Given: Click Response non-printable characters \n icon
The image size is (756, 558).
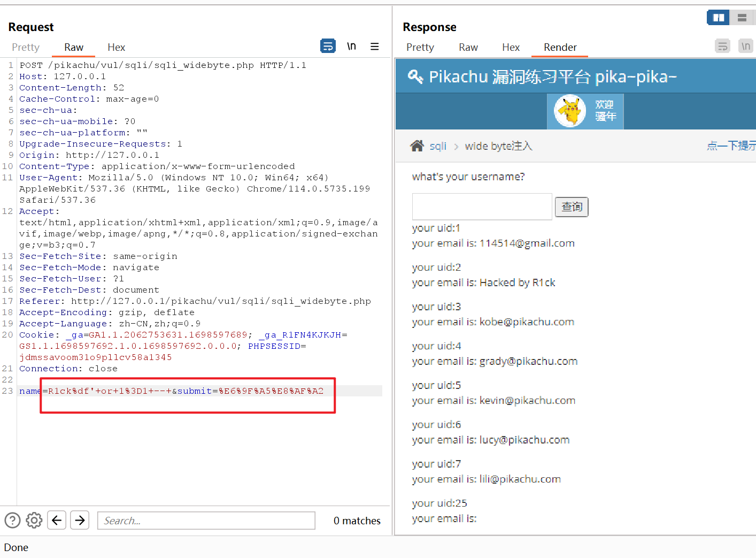Looking at the screenshot, I should coord(746,47).
